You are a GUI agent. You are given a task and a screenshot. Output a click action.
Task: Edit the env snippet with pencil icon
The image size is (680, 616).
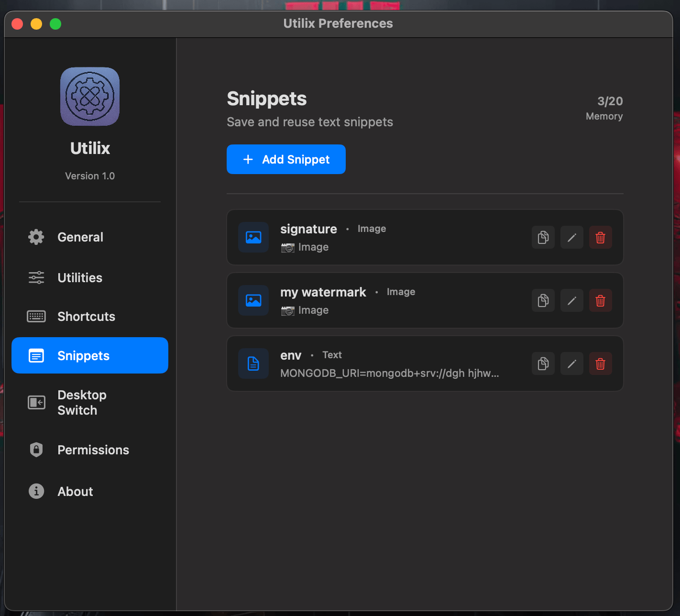(x=572, y=363)
